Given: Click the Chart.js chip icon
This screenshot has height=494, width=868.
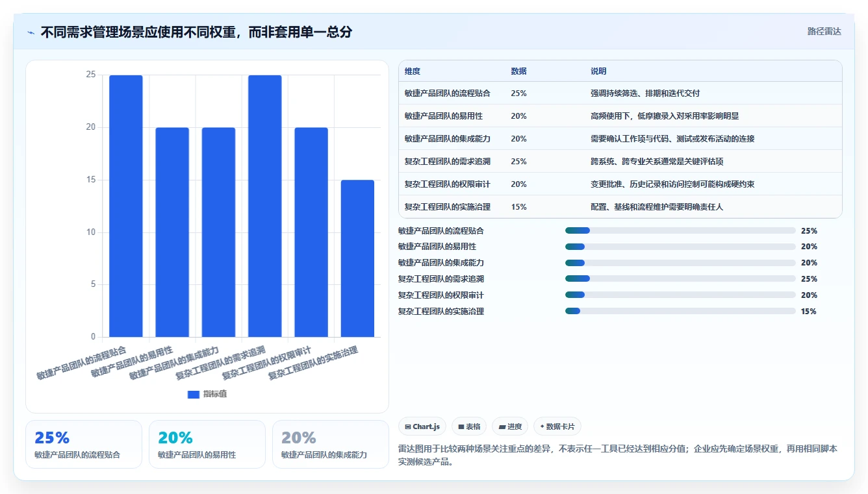Looking at the screenshot, I should (x=407, y=427).
